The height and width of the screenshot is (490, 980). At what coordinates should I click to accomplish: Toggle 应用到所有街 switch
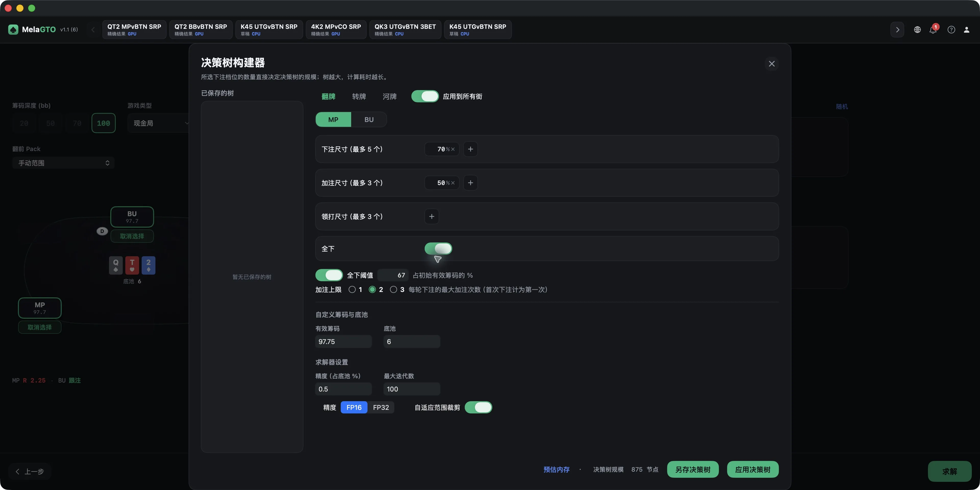pyautogui.click(x=425, y=96)
